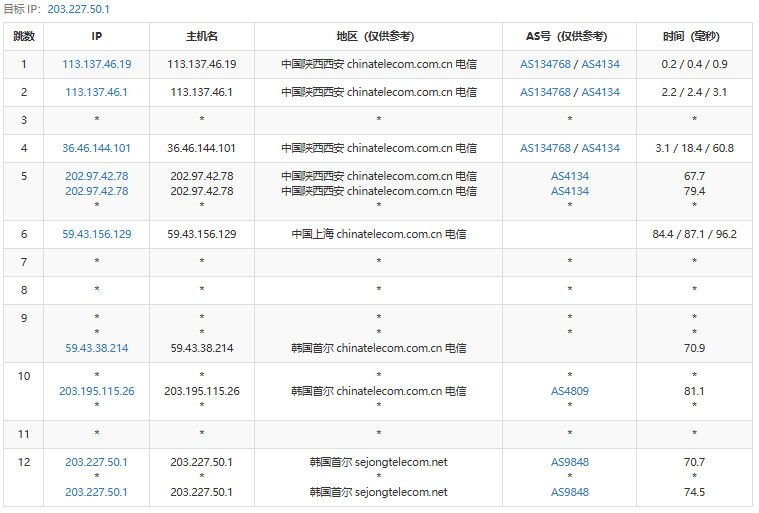This screenshot has width=759, height=513.
Task: Select the time value 2.2 / 2.4 / 3.1
Action: (x=695, y=92)
